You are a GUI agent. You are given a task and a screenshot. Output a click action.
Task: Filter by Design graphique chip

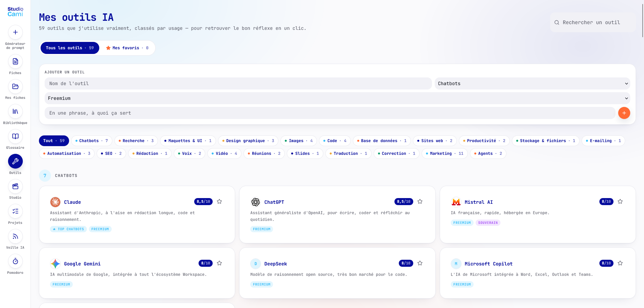pyautogui.click(x=248, y=141)
